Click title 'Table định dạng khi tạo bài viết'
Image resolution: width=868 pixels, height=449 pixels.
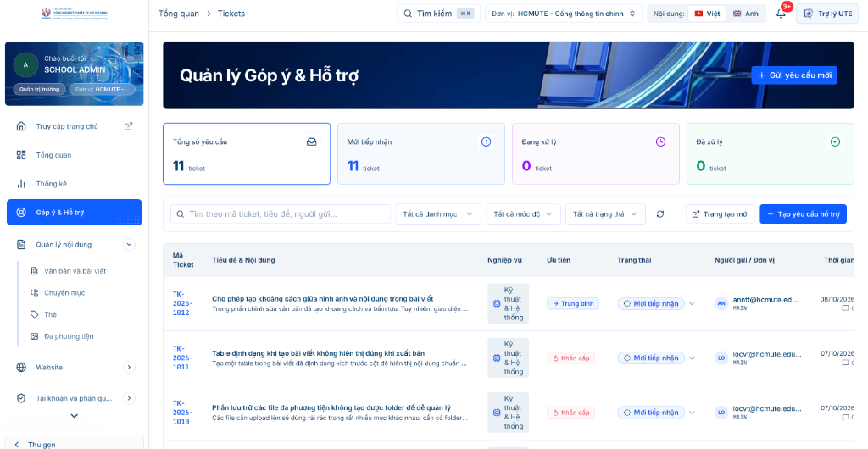319,353
